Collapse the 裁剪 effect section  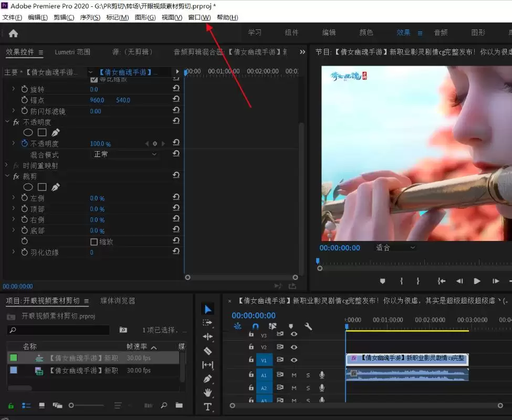pos(7,176)
